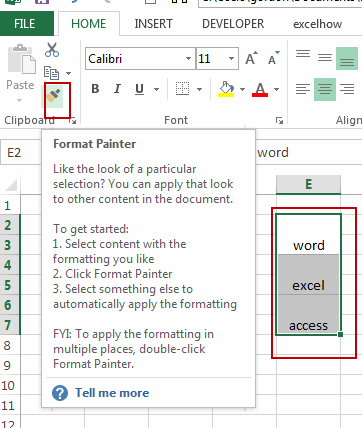
Task: Apply the red Font Color
Action: (260, 89)
